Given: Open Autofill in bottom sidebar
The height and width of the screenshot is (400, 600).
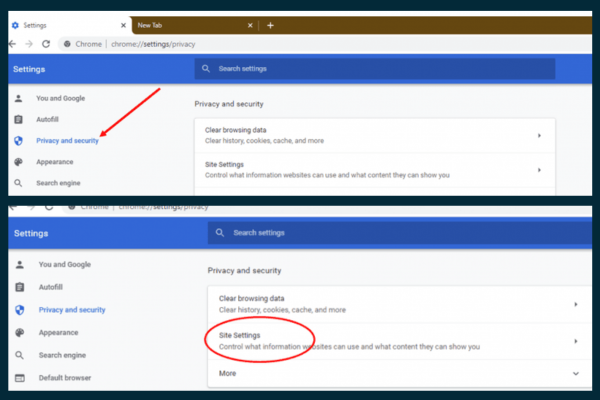Looking at the screenshot, I should 51,287.
